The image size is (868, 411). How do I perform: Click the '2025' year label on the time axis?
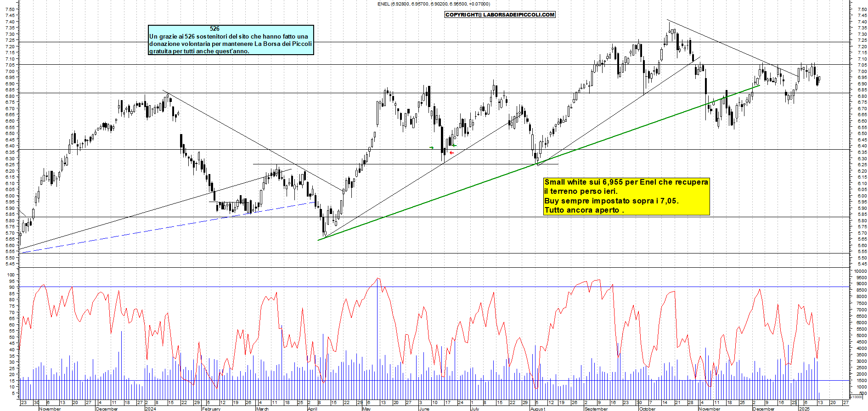(804, 409)
